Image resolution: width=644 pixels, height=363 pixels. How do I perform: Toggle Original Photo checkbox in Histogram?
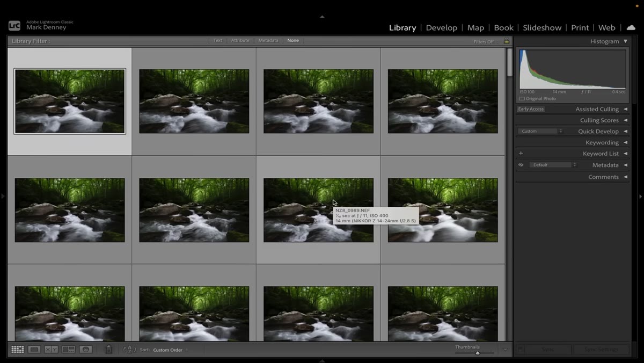coord(522,99)
